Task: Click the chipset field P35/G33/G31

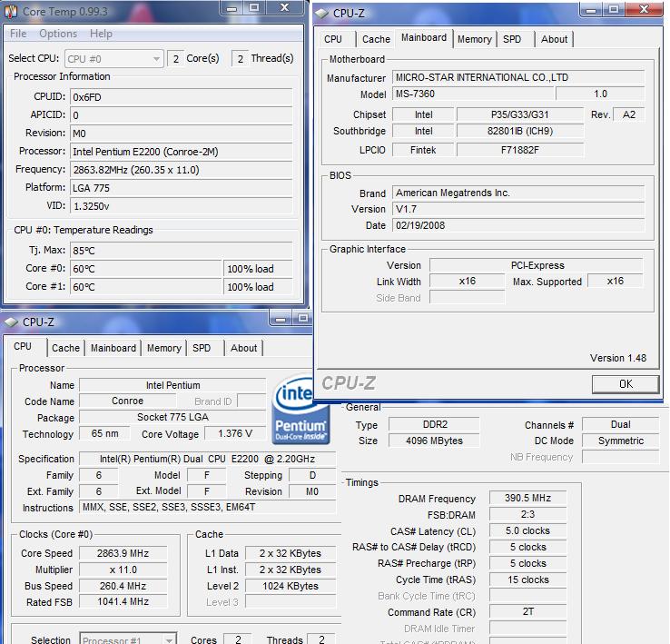Action: tap(519, 114)
